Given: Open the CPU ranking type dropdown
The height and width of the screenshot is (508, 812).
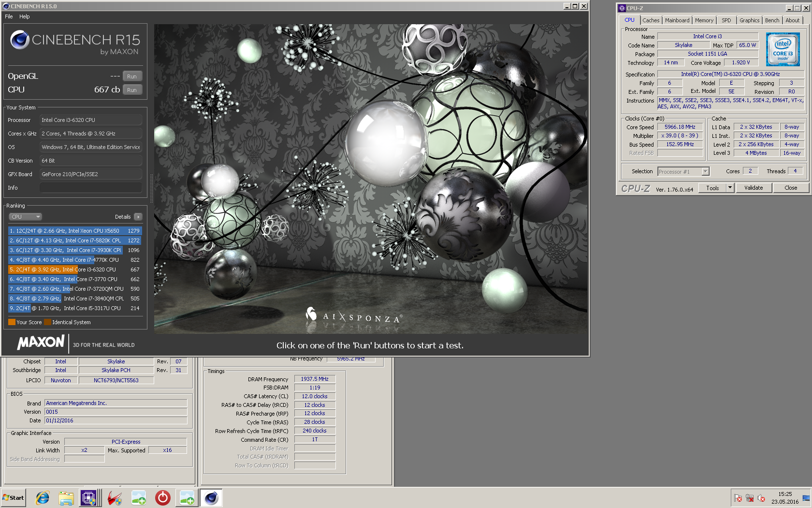Looking at the screenshot, I should pyautogui.click(x=25, y=217).
